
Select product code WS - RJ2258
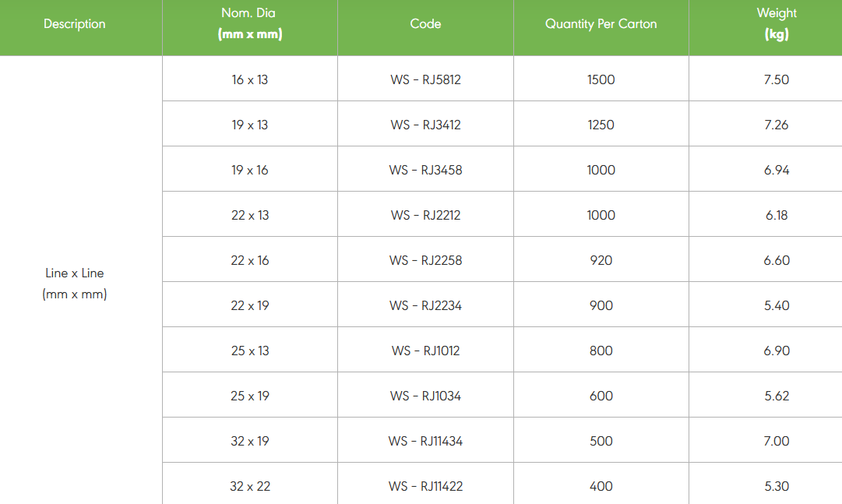pos(425,260)
